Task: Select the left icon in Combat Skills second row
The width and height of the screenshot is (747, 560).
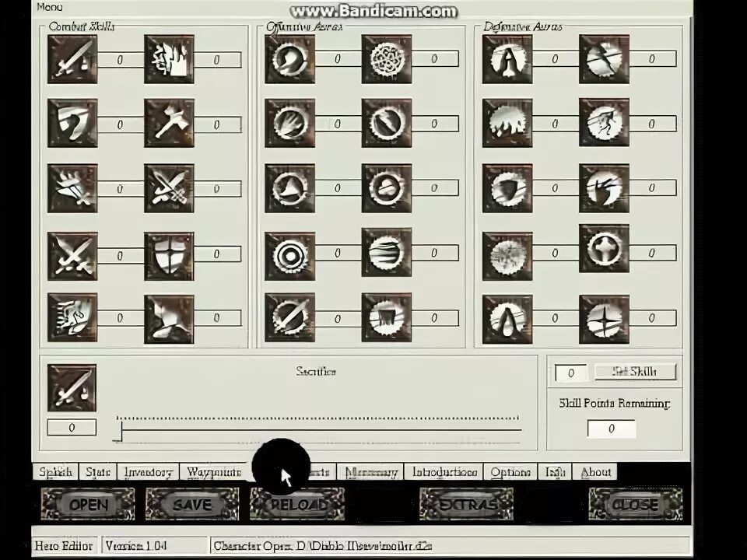Action: [x=72, y=124]
